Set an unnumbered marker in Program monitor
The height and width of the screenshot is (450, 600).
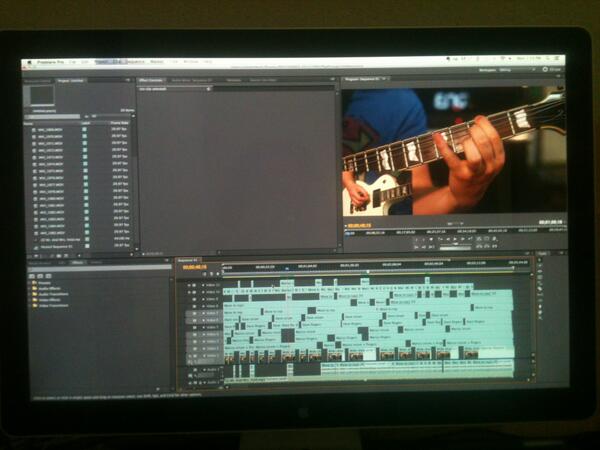(x=431, y=239)
